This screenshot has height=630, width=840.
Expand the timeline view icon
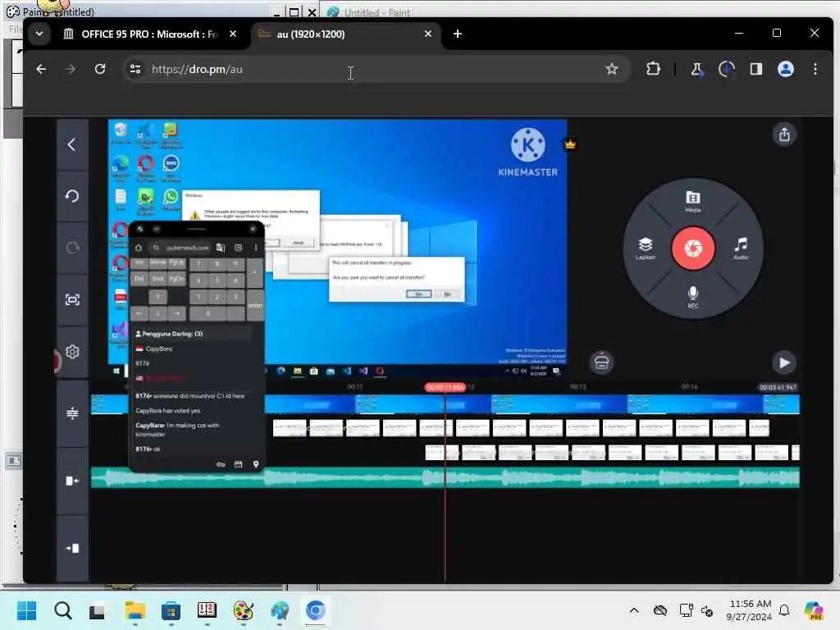pos(72,413)
